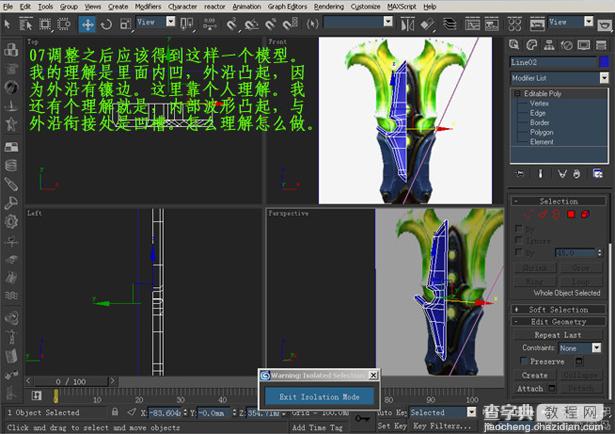Toggle the Percent Snap icon

point(271,24)
